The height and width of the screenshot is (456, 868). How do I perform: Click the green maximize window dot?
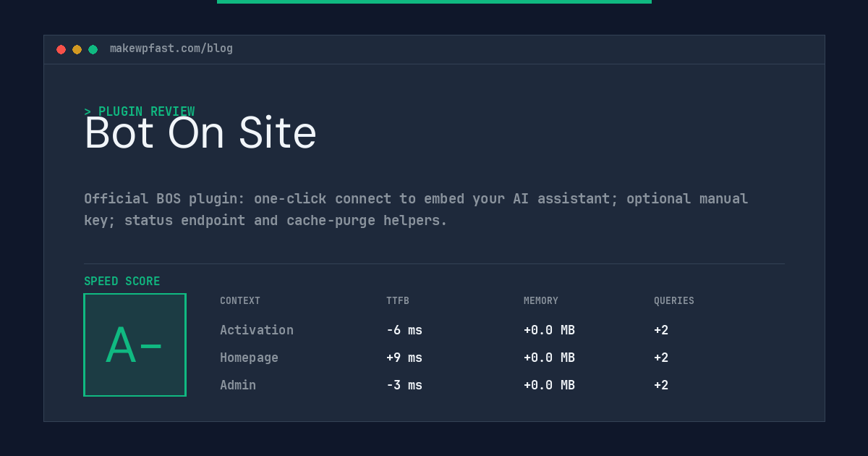pyautogui.click(x=93, y=49)
